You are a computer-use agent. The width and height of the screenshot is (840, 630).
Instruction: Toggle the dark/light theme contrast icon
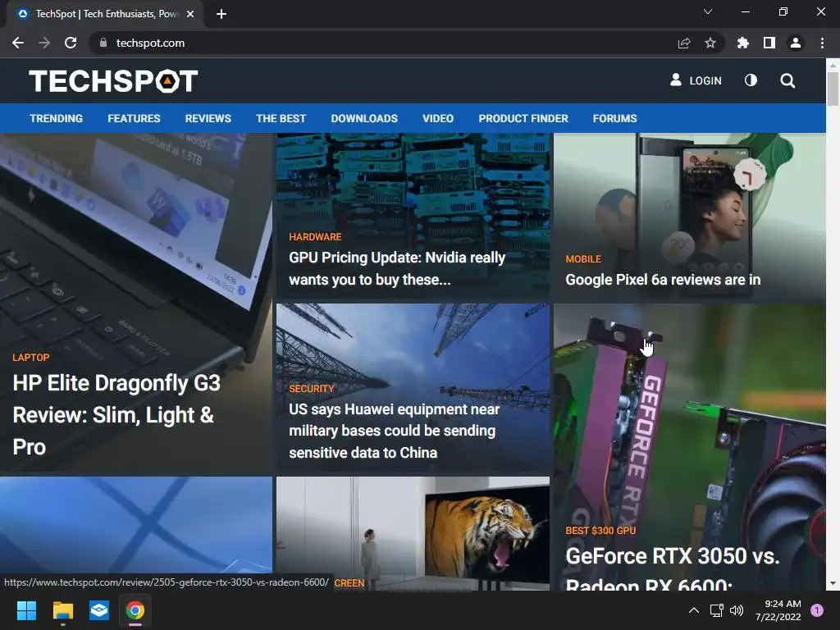click(751, 80)
